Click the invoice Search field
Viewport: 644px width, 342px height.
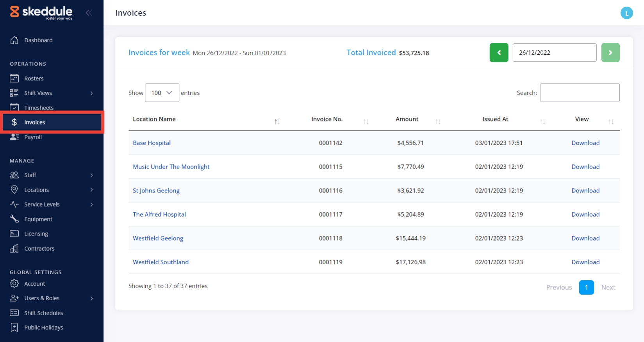point(580,93)
